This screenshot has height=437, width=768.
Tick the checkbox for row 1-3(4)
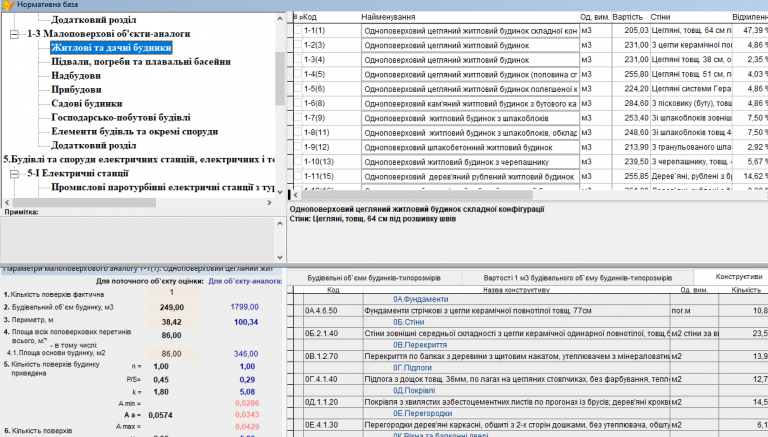coord(298,60)
